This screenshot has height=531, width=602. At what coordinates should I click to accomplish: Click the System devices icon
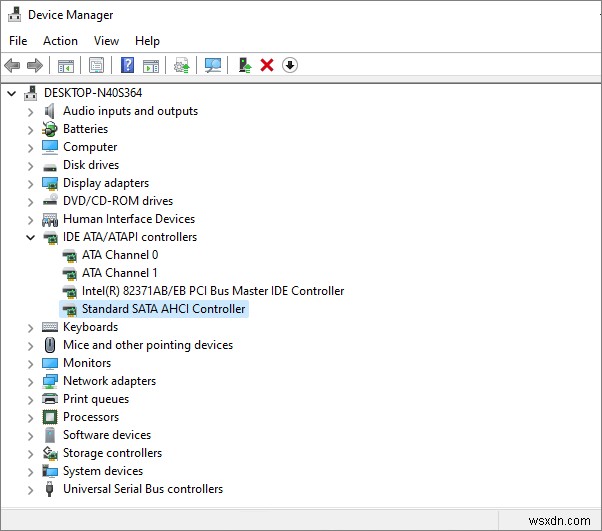(50, 471)
